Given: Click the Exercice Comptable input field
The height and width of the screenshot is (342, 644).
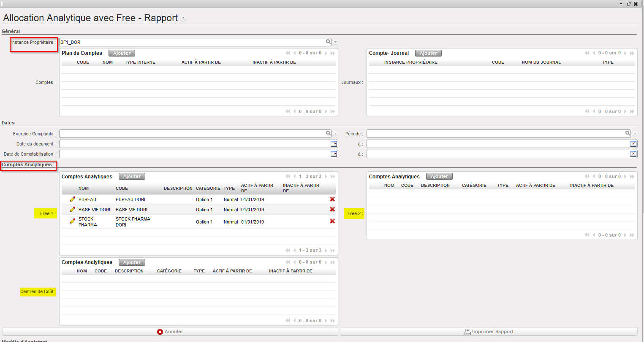Looking at the screenshot, I should click(192, 134).
